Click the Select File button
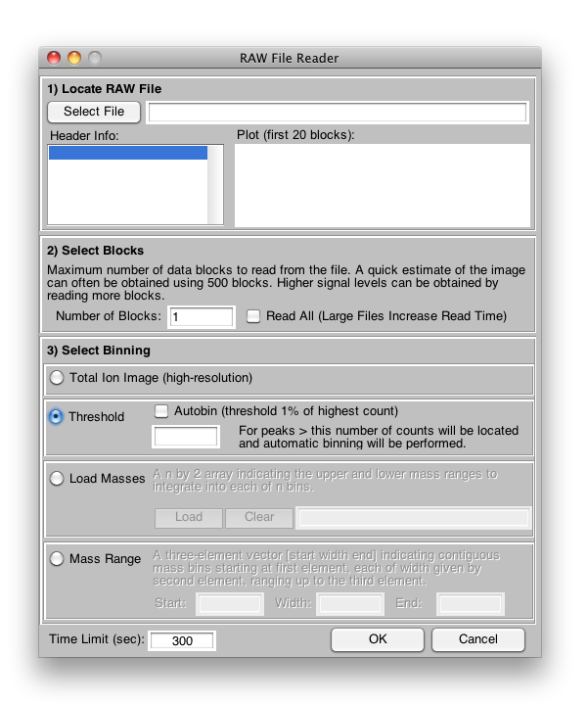The image size is (588, 704). [94, 112]
